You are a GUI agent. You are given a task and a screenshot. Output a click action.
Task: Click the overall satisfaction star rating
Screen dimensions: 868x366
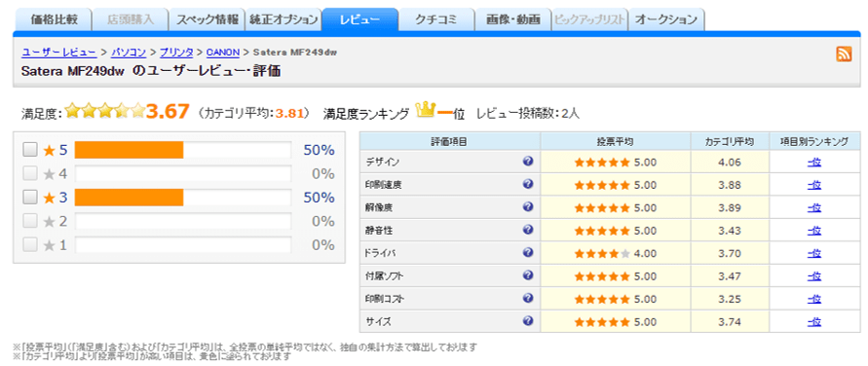coord(104,112)
